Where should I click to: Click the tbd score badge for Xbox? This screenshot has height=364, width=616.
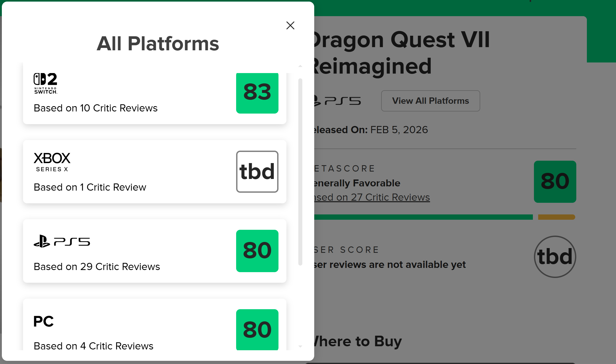tap(257, 172)
